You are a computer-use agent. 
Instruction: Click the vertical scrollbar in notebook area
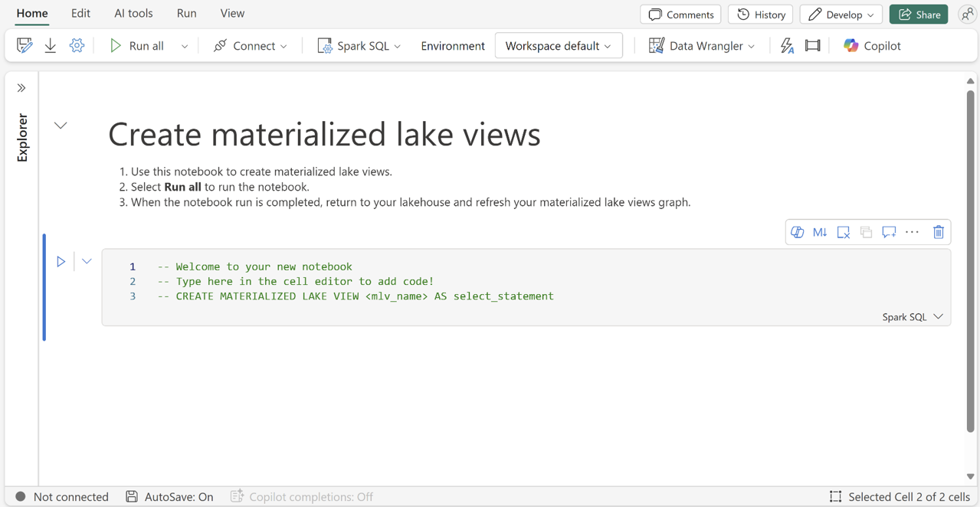click(970, 260)
